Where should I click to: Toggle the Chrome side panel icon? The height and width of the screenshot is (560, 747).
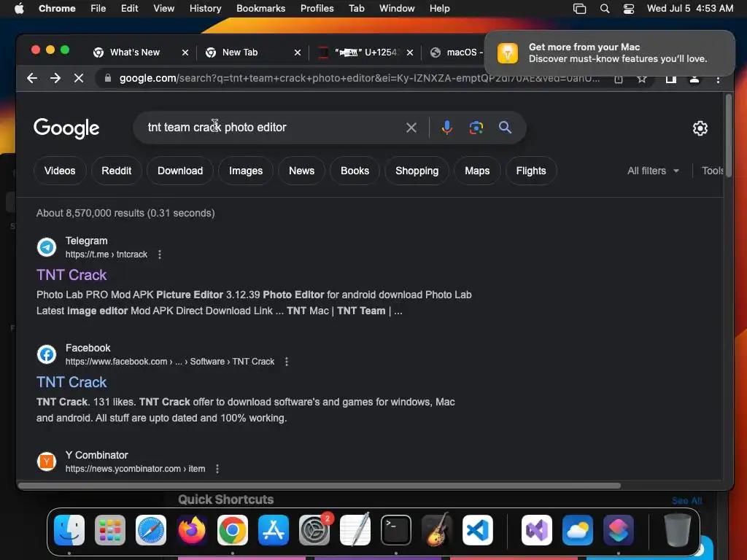(671, 79)
